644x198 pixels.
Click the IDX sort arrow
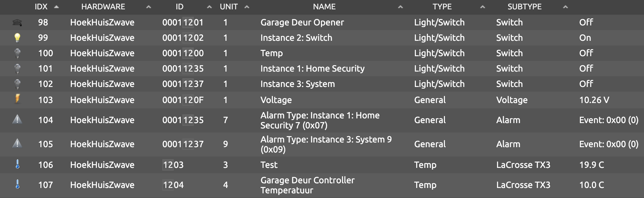click(57, 6)
